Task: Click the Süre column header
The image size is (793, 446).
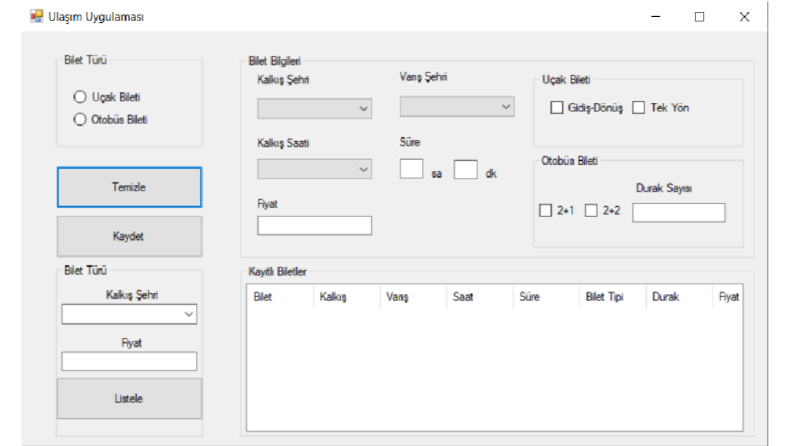Action: [546, 297]
